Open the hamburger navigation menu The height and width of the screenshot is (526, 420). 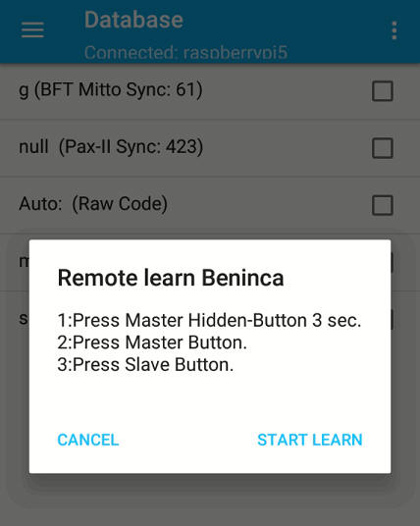tap(32, 29)
